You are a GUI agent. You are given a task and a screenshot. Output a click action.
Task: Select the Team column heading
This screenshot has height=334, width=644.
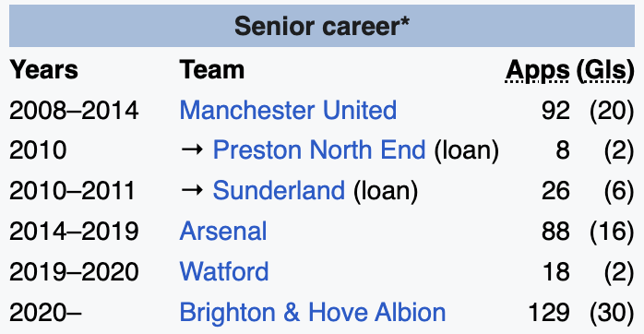212,69
